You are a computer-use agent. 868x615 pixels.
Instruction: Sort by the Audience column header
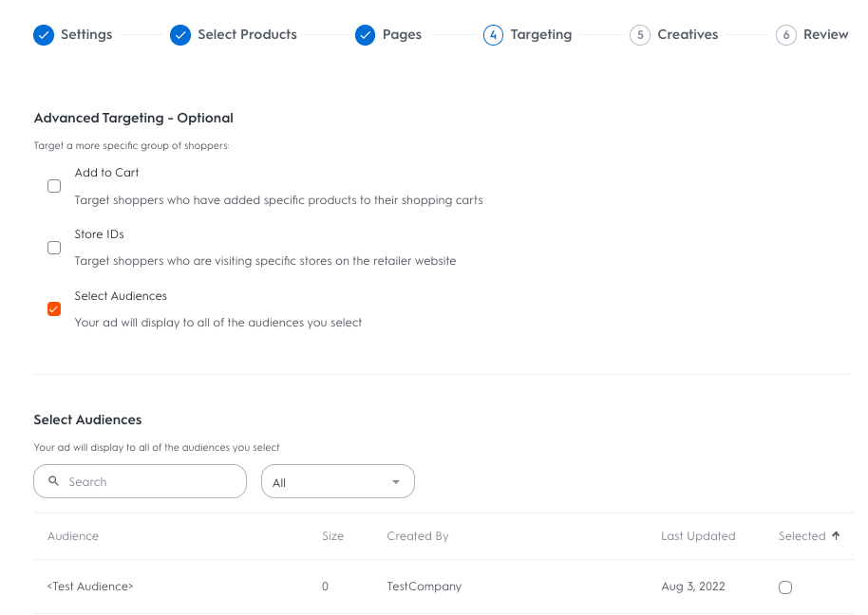point(73,536)
